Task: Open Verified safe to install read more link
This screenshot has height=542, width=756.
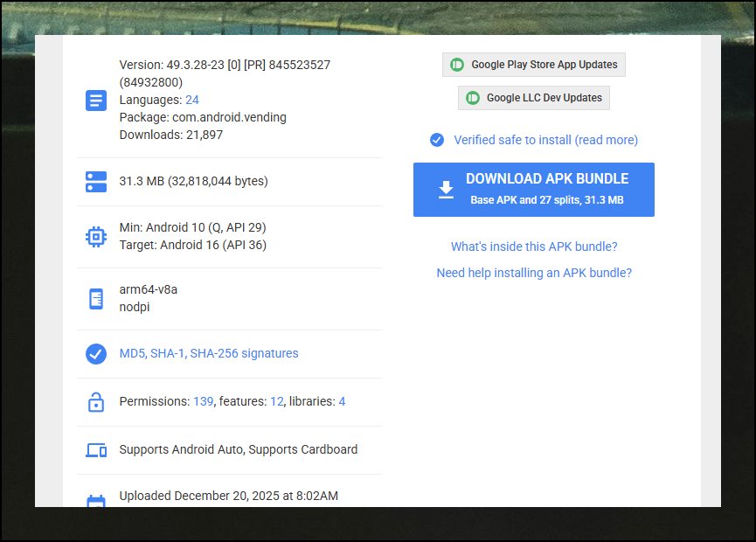Action: click(x=545, y=140)
